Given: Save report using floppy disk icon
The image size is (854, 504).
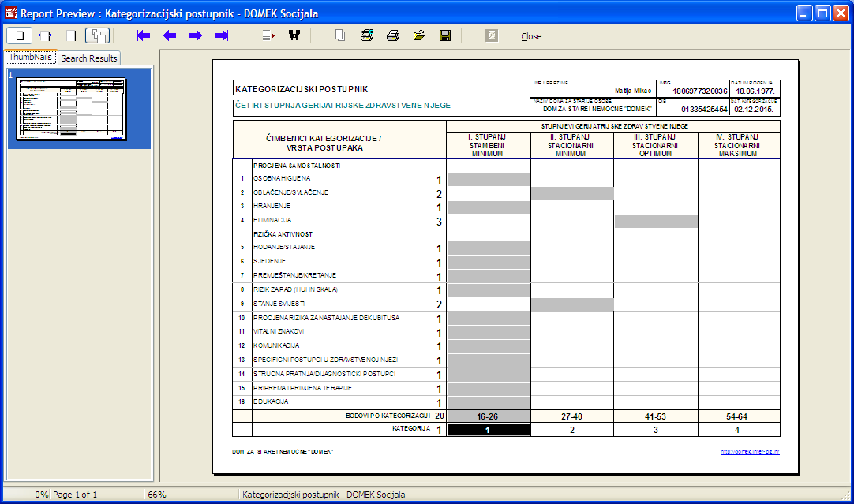Looking at the screenshot, I should (x=445, y=35).
